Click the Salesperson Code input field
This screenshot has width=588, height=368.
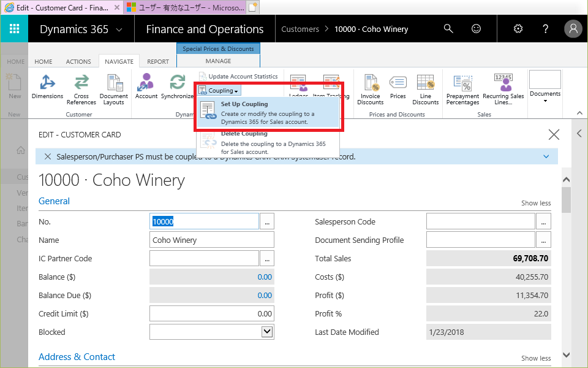tap(481, 221)
